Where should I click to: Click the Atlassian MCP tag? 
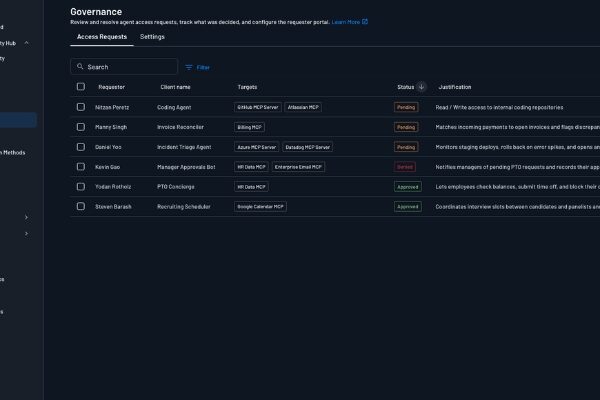303,107
